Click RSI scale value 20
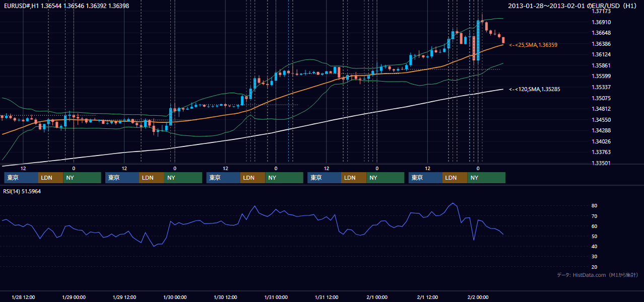 tap(595, 267)
